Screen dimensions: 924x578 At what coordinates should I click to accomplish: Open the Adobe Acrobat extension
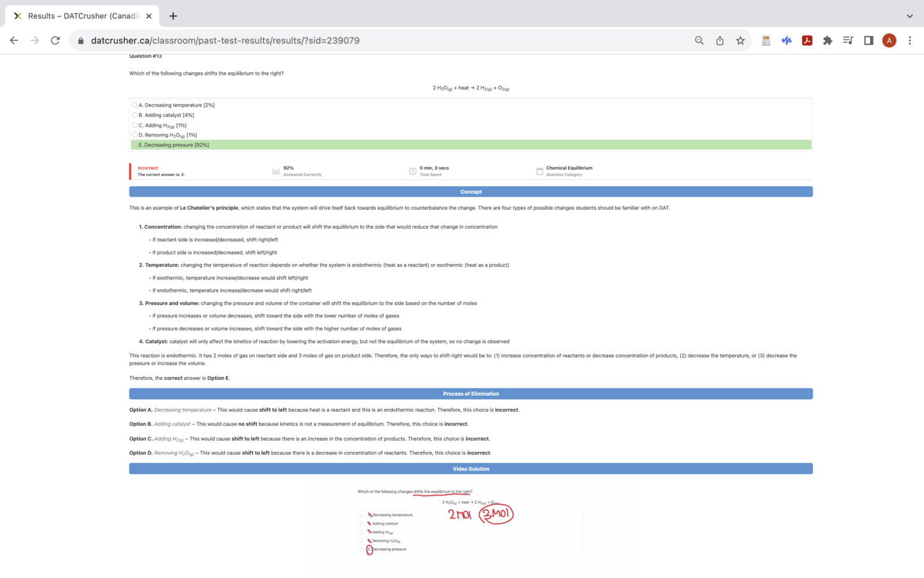pos(807,40)
